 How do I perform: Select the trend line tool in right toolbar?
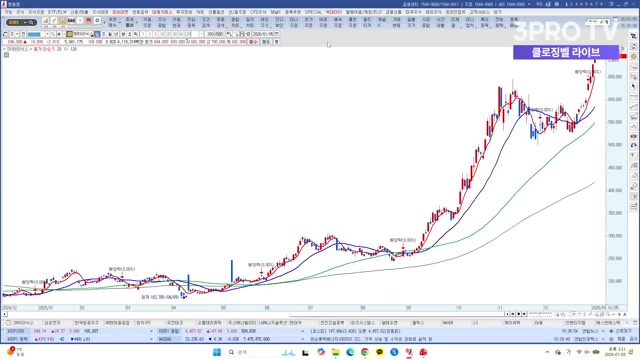(x=633, y=107)
